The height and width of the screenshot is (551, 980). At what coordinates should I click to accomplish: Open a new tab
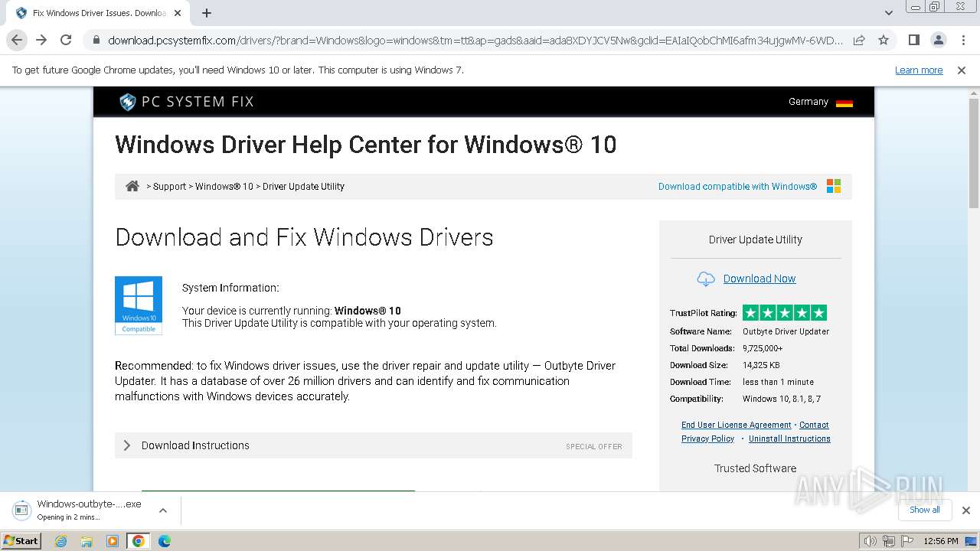pos(207,13)
